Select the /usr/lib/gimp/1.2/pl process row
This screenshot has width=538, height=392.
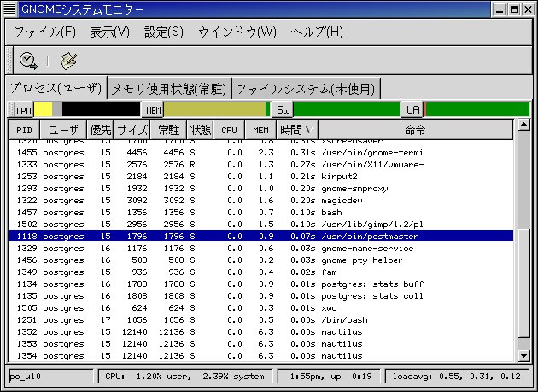[x=260, y=224]
